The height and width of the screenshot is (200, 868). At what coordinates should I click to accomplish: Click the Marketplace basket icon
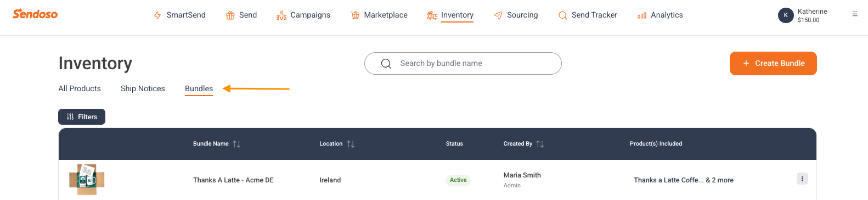[355, 15]
